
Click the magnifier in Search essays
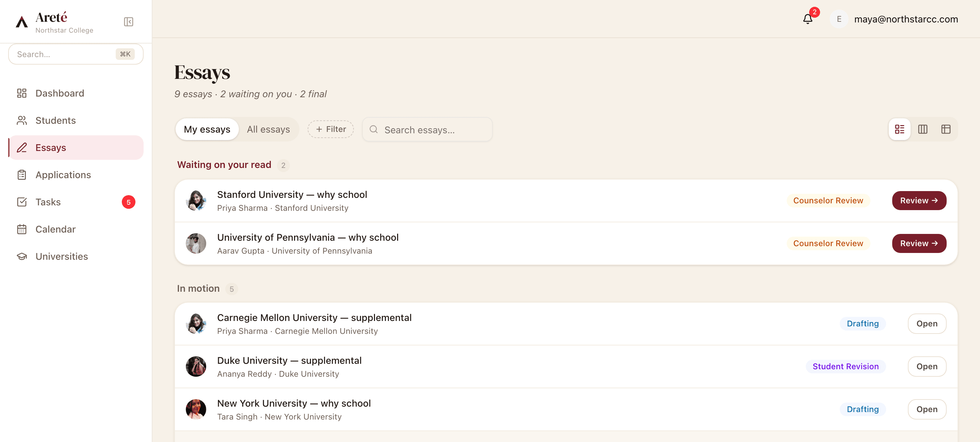(374, 130)
